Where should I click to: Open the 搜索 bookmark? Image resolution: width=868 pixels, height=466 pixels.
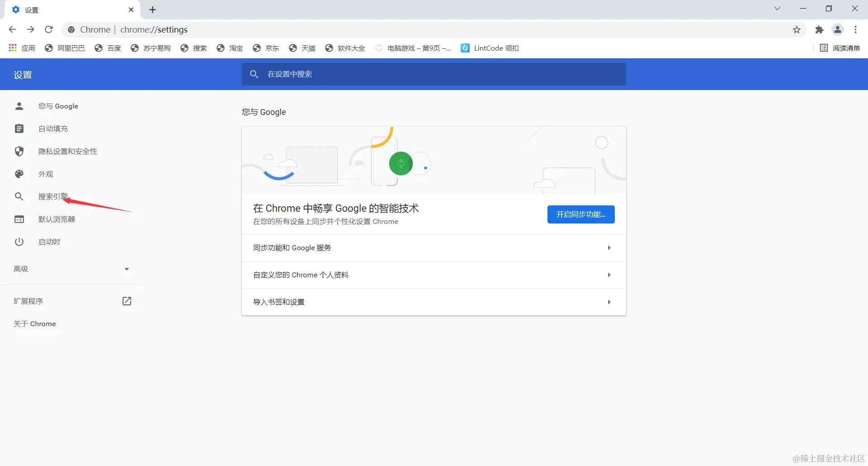(193, 48)
